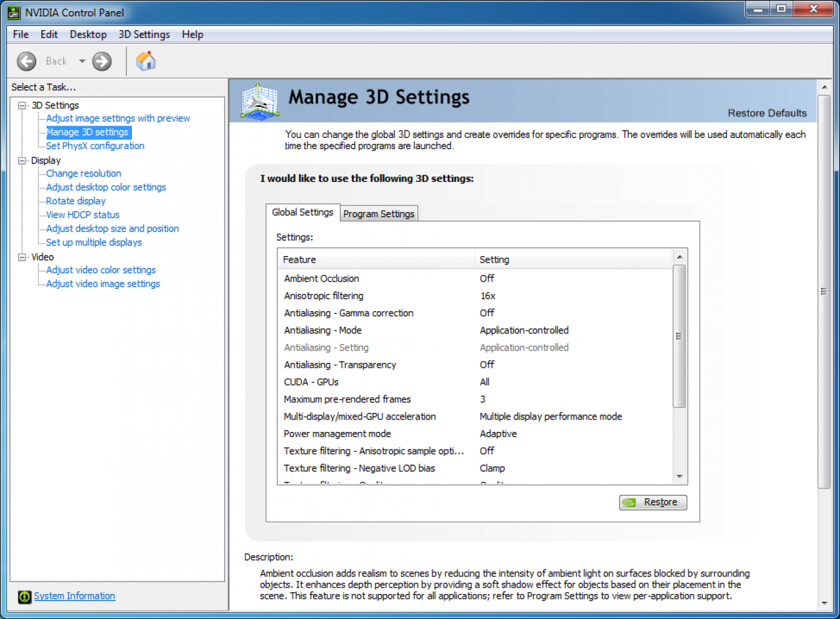Open the Edit menu
This screenshot has width=840, height=619.
point(49,34)
